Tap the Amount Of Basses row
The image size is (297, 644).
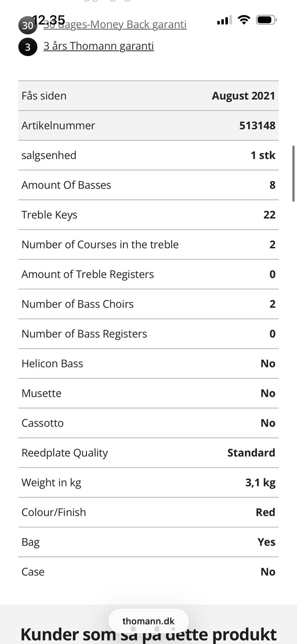coord(148,185)
